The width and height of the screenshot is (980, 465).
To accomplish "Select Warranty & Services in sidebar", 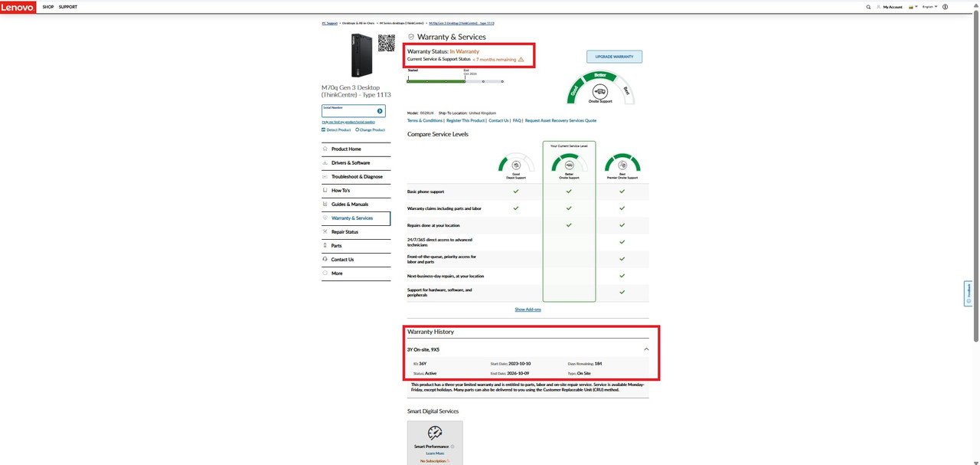I will [356, 218].
